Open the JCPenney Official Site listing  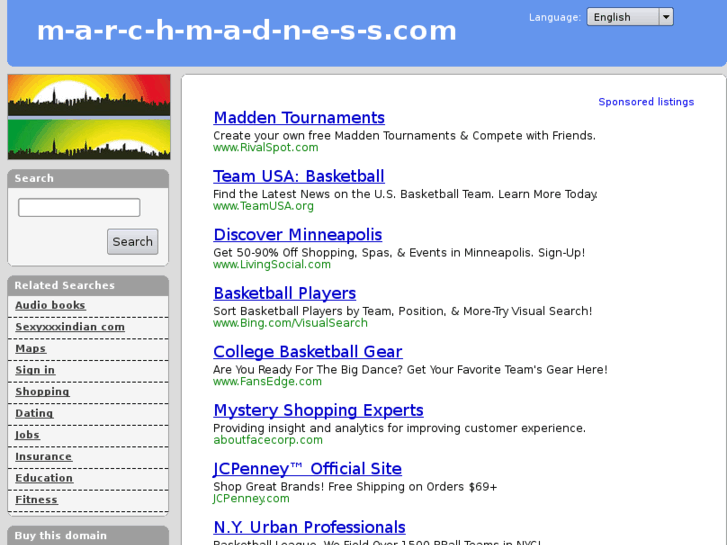tap(307, 468)
